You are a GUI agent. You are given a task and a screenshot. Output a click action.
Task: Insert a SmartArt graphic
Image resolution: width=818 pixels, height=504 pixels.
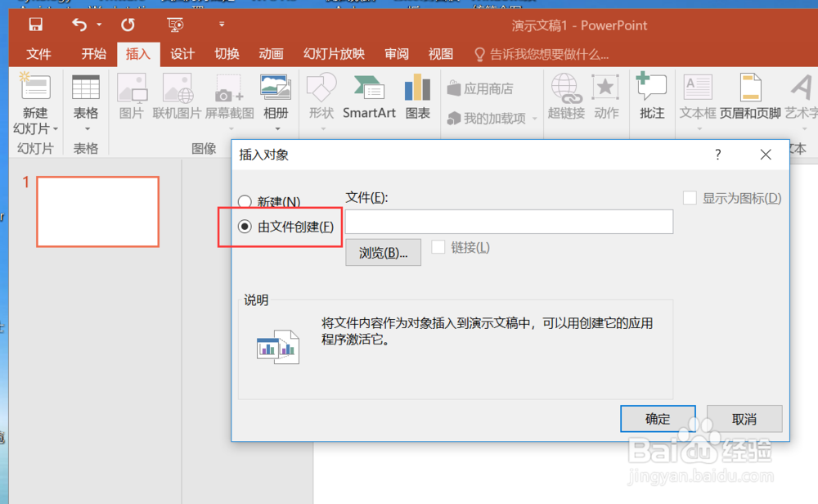click(369, 96)
